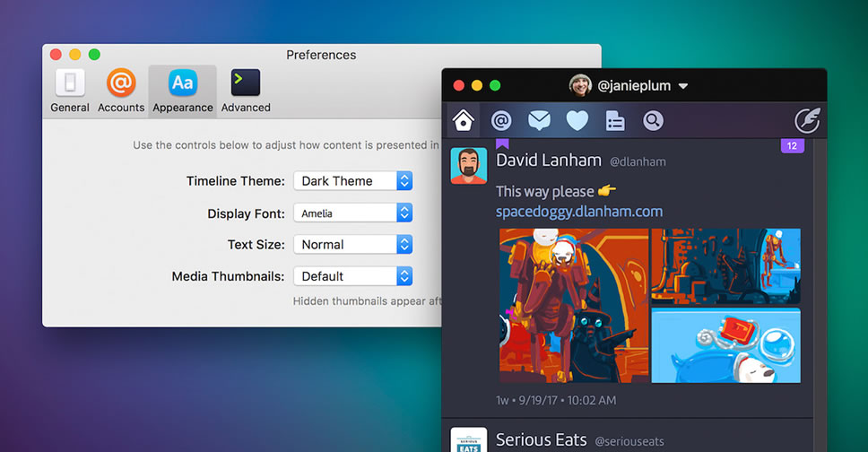This screenshot has height=452, width=868.
Task: Click David Lanham's avatar picture
Action: pos(468,166)
